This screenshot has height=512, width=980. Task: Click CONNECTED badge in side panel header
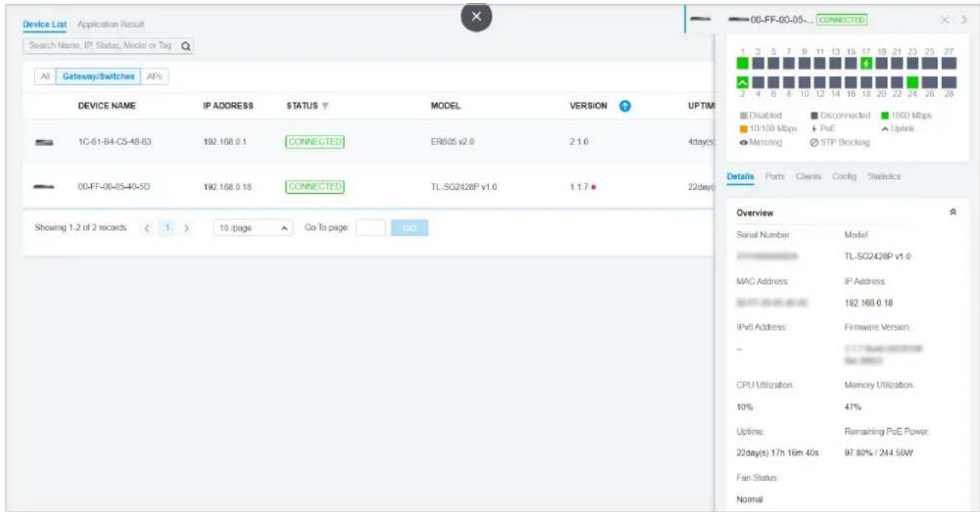pyautogui.click(x=842, y=20)
